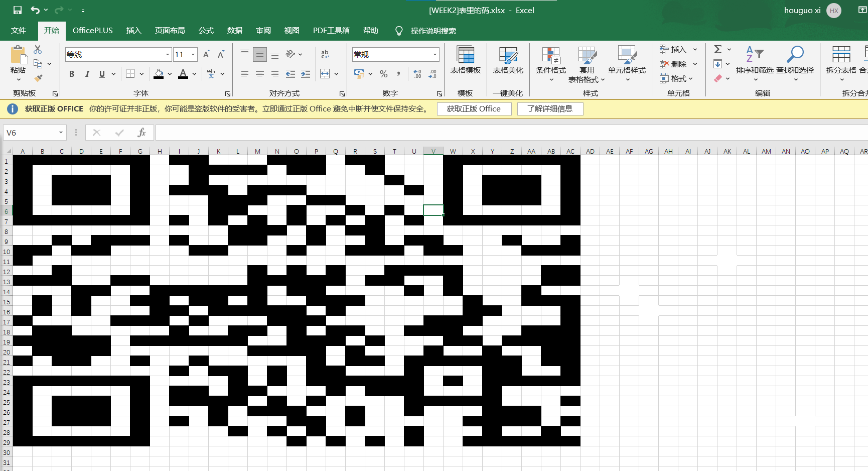The height and width of the screenshot is (471, 868).
Task: Click the 表格美化 table beautify icon
Action: point(508,60)
